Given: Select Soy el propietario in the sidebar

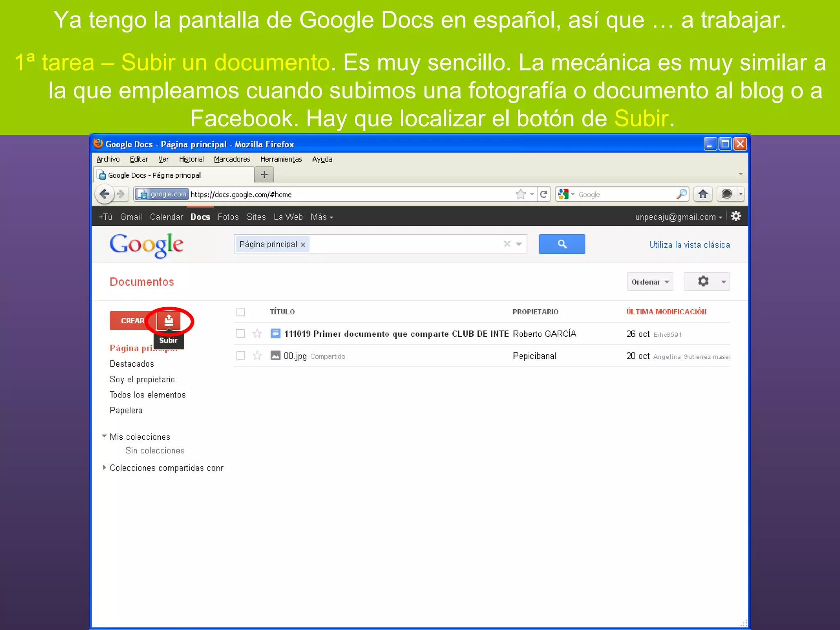Looking at the screenshot, I should pyautogui.click(x=142, y=379).
